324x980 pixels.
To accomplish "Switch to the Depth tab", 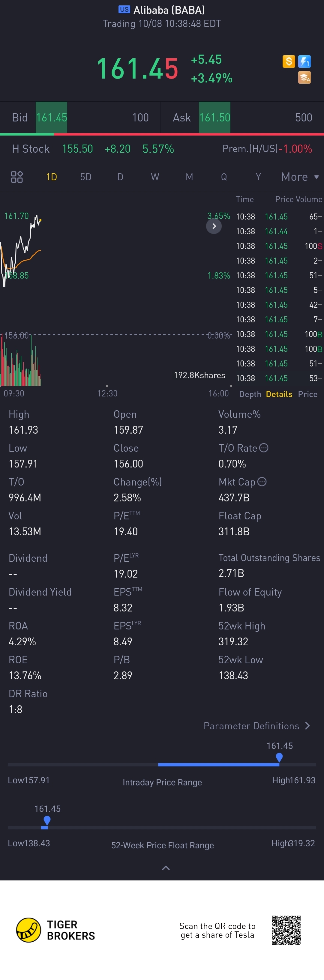I will [250, 394].
